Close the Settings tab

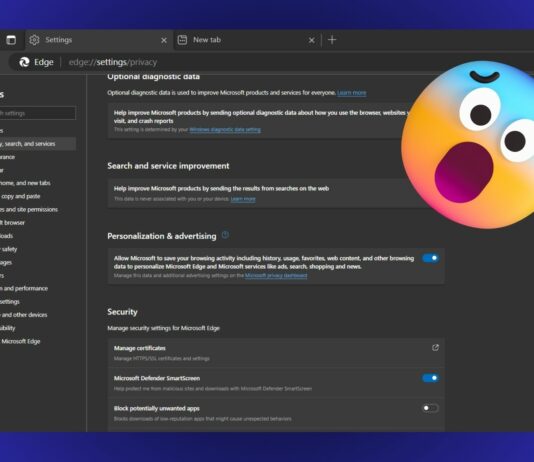(164, 40)
